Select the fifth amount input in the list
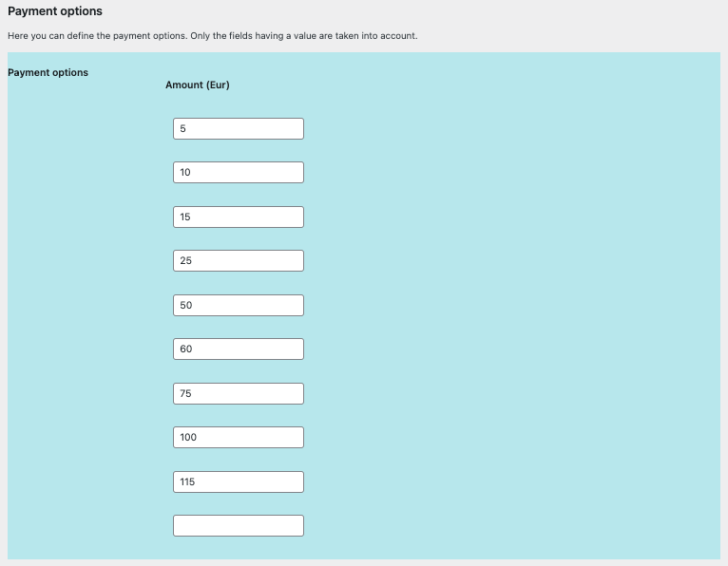The height and width of the screenshot is (566, 728). [x=238, y=305]
